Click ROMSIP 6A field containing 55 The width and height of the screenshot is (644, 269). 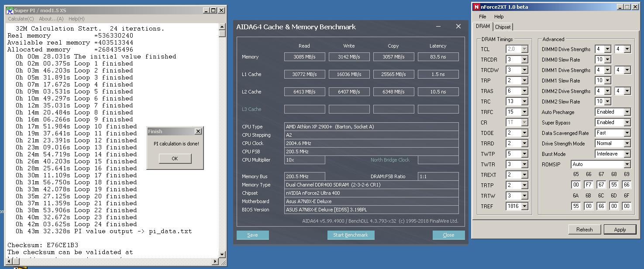[576, 206]
